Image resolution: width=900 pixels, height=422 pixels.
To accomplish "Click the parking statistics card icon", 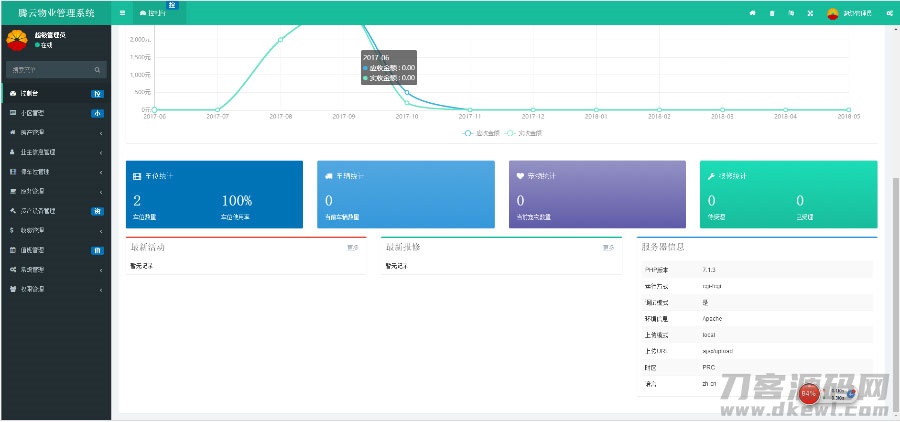I will 137,175.
